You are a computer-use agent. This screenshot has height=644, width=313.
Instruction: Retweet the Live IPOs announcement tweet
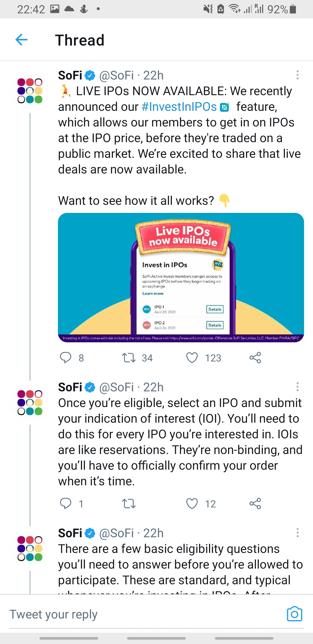coord(129,358)
